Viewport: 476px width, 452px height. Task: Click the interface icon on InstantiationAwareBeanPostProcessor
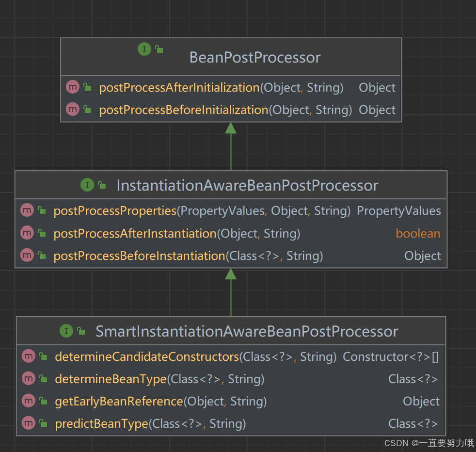pyautogui.click(x=87, y=185)
